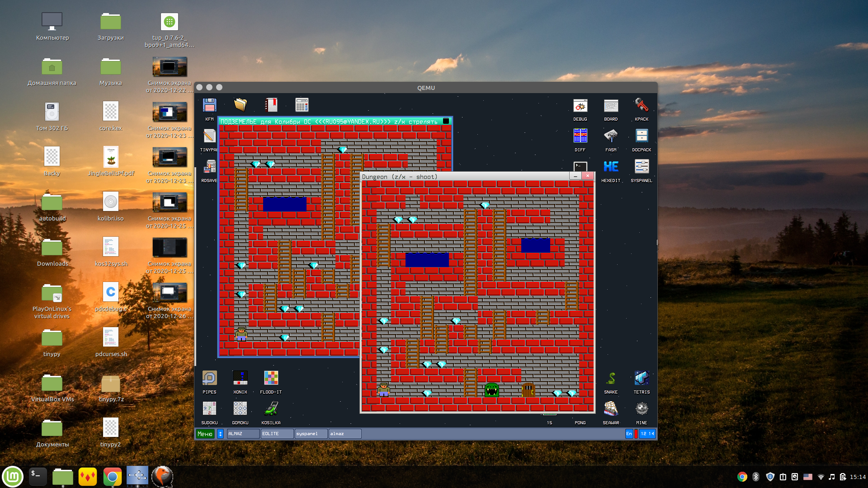Open the KOSILKA lawnmower game icon

point(271,409)
